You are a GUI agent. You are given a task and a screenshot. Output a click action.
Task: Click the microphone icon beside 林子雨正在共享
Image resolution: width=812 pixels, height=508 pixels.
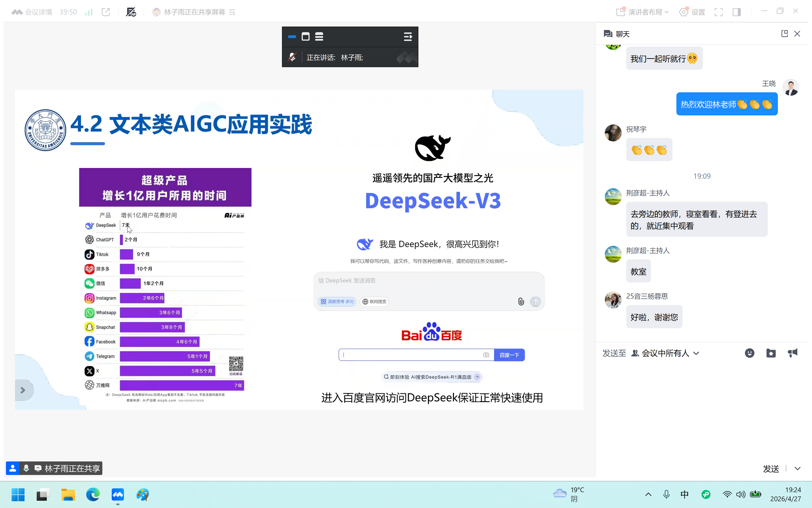[x=26, y=468]
